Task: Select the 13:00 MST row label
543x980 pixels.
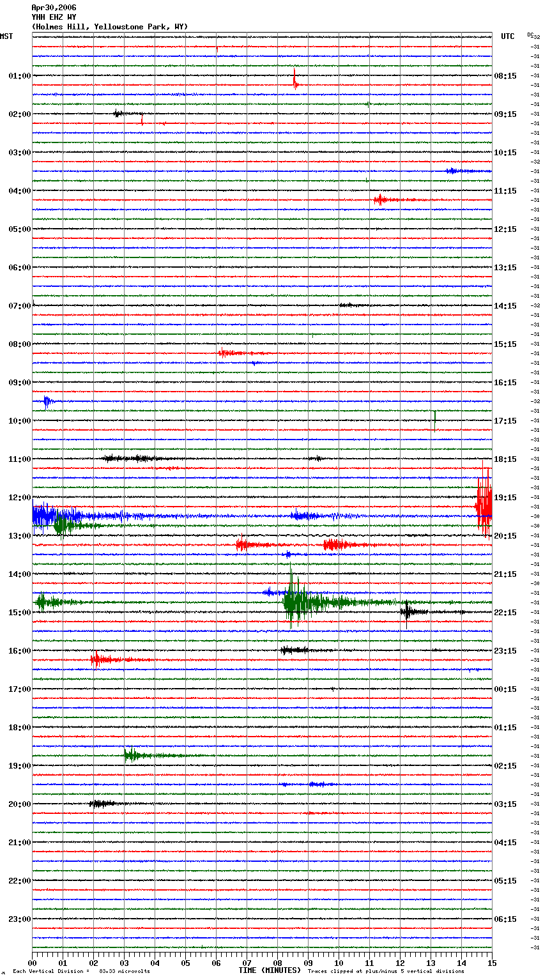Action: (x=20, y=536)
